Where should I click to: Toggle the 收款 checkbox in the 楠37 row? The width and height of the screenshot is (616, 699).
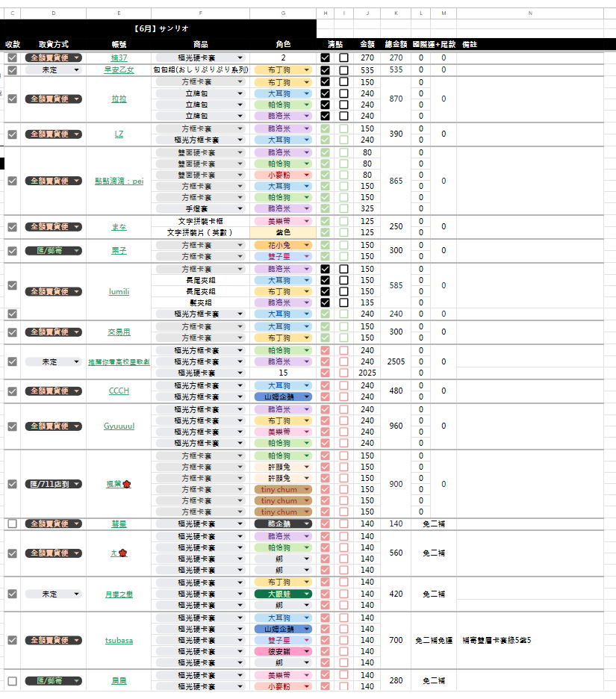click(13, 58)
